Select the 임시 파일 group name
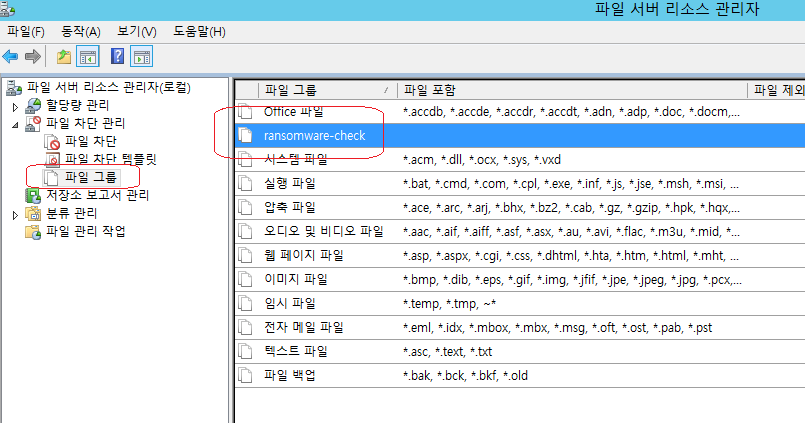The height and width of the screenshot is (423, 805). [x=290, y=303]
